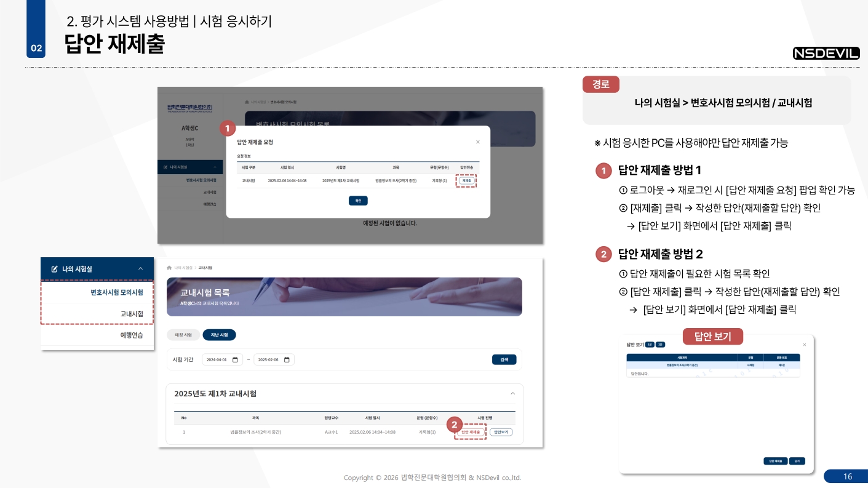This screenshot has width=868, height=488.
Task: Click the home icon in 교내시험 breadcrumb
Action: coord(169,268)
